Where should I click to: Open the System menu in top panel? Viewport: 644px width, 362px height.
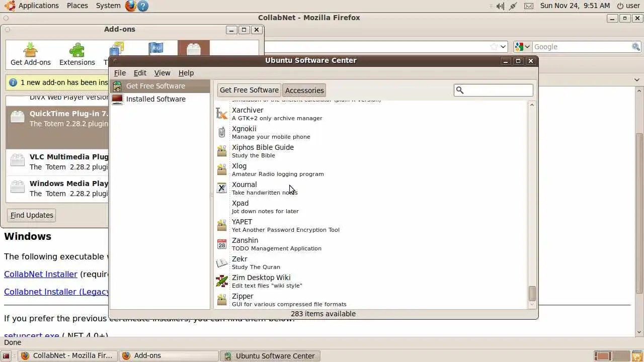pyautogui.click(x=108, y=6)
